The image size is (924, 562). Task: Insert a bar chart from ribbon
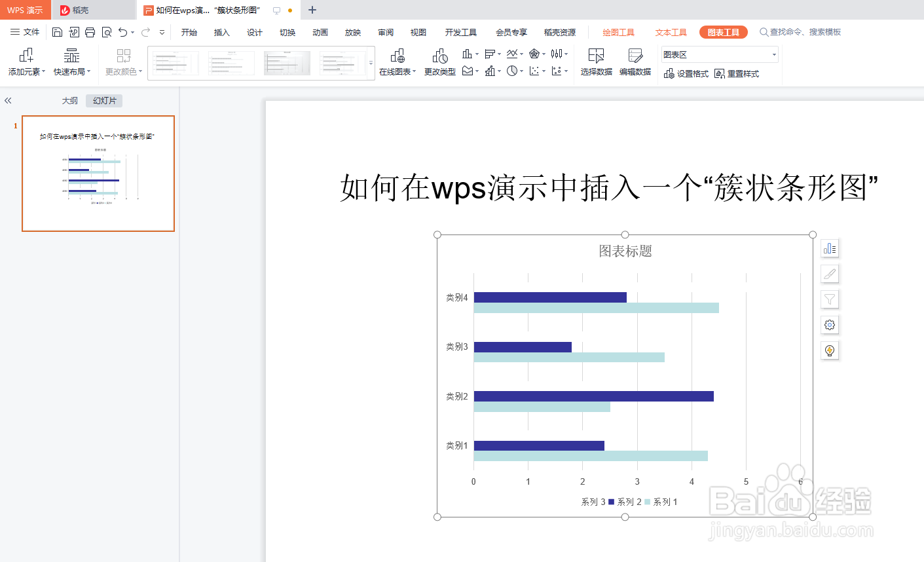489,54
